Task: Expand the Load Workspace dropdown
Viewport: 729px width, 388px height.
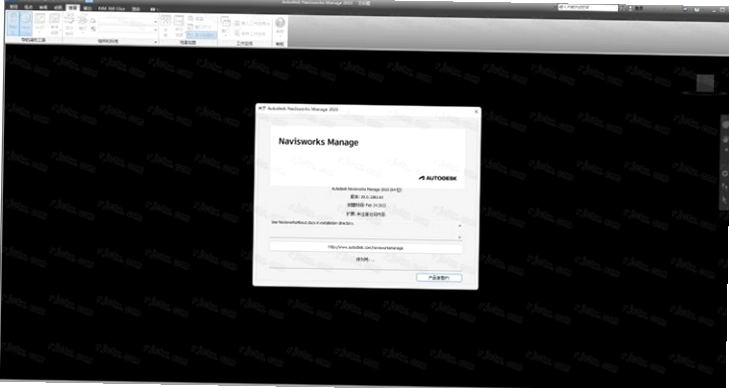Action: click(252, 23)
